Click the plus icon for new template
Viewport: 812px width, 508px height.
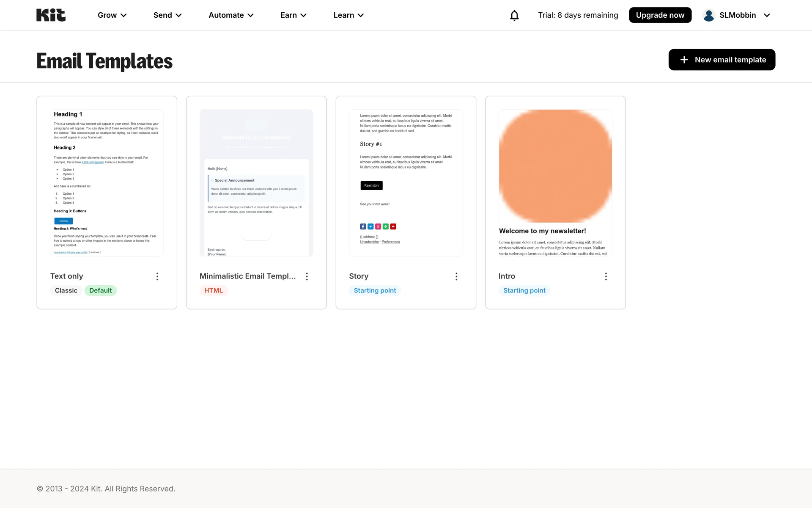pos(684,60)
